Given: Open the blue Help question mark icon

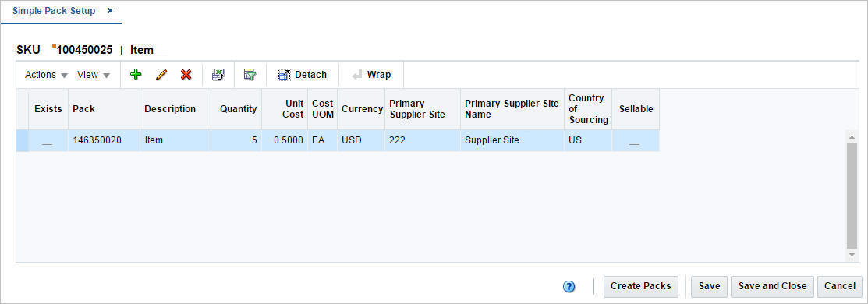Looking at the screenshot, I should [x=569, y=286].
